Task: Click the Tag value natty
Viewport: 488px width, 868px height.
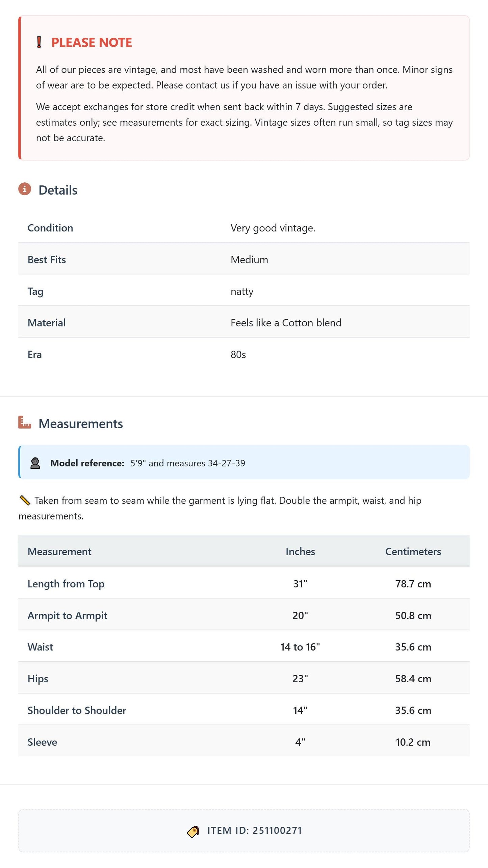Action: [242, 291]
